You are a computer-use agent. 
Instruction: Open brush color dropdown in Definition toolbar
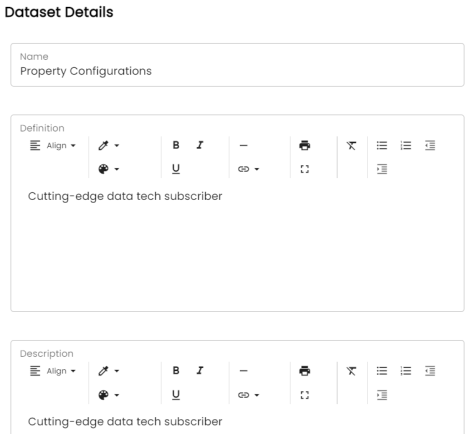tap(109, 145)
